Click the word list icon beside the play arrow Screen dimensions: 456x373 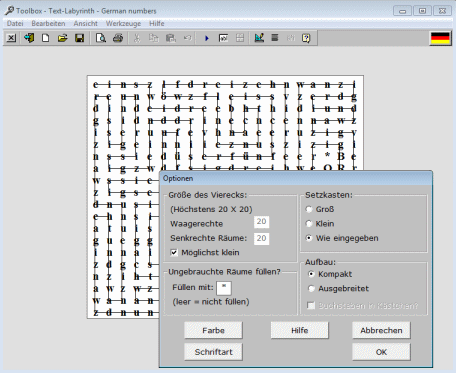click(223, 38)
